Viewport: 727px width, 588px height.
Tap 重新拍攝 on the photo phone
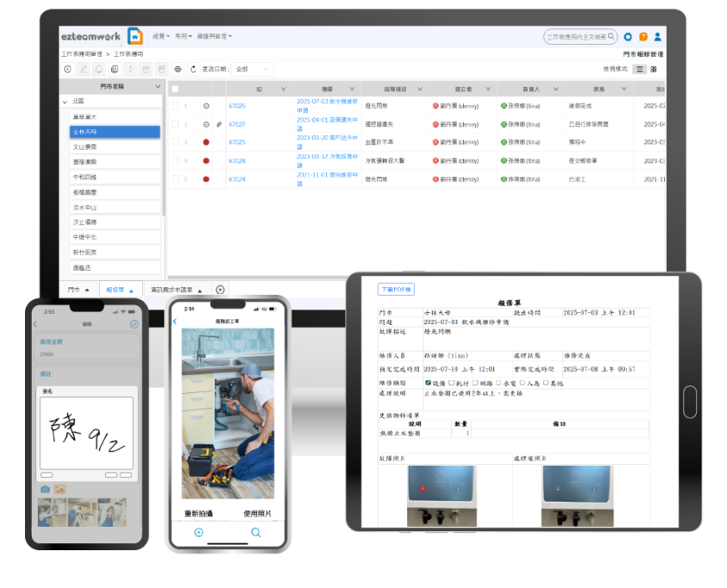pos(199,513)
